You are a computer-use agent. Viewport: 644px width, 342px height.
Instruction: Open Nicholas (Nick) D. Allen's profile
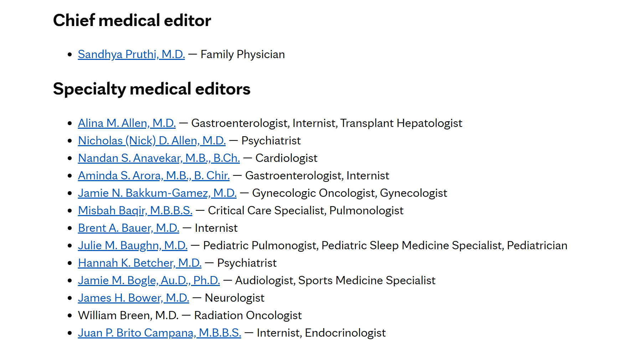click(151, 141)
